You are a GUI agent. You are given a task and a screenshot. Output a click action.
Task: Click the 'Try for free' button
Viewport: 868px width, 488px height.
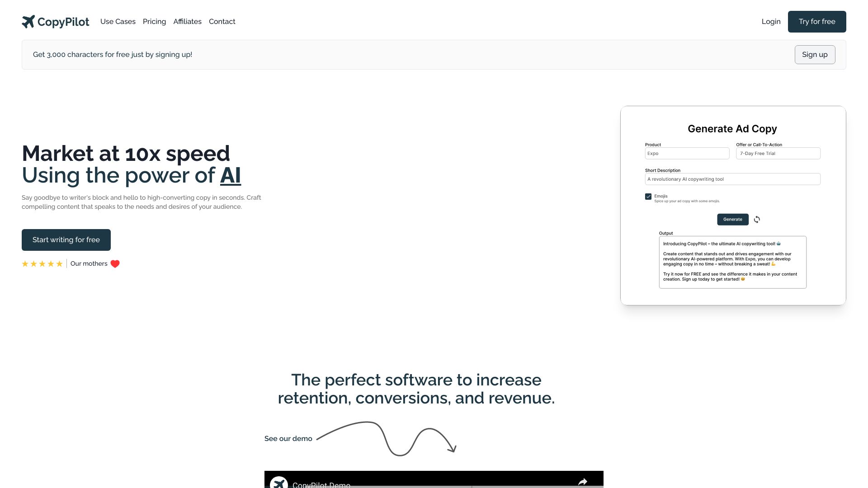click(x=817, y=21)
